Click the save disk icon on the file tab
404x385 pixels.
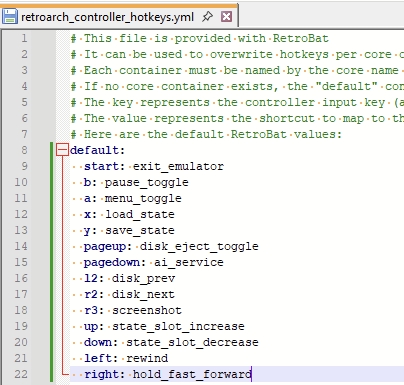[x=10, y=16]
